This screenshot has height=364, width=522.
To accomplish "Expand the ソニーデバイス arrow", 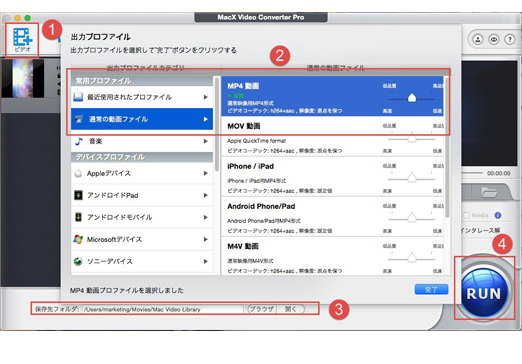I will (206, 261).
